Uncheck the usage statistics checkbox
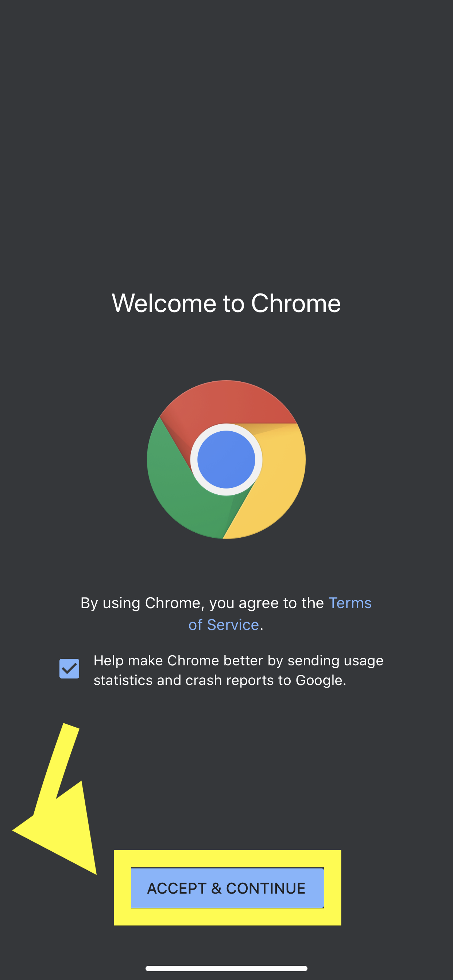 pyautogui.click(x=69, y=669)
